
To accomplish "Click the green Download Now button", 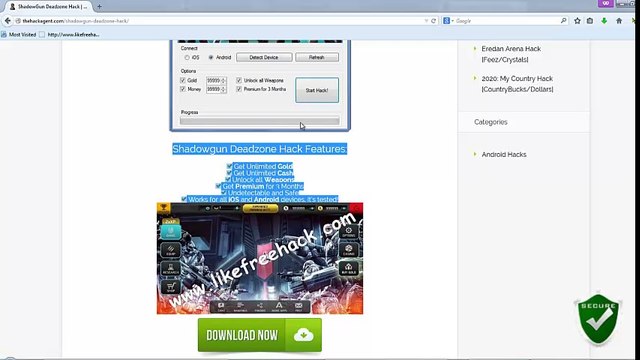I will pyautogui.click(x=260, y=335).
